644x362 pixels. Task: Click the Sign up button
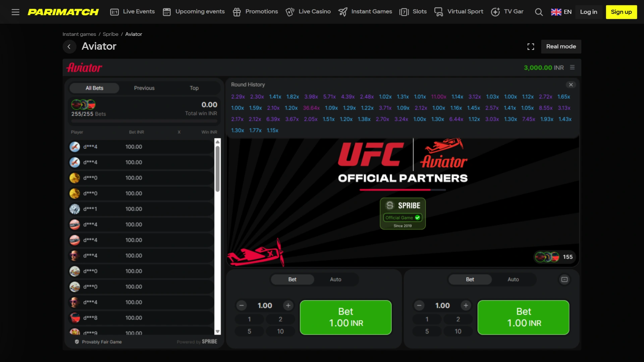coord(621,12)
